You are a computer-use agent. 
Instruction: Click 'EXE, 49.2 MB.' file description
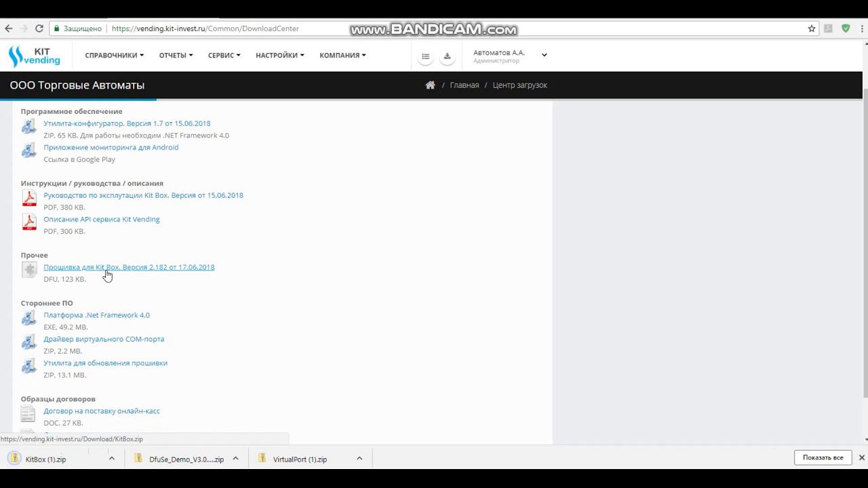pyautogui.click(x=66, y=327)
